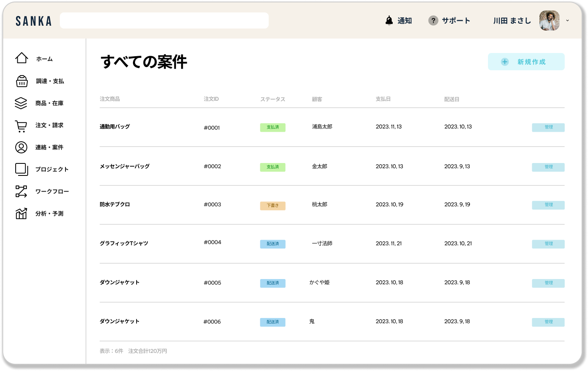Open the support question mark icon
The image size is (588, 371).
pos(433,20)
